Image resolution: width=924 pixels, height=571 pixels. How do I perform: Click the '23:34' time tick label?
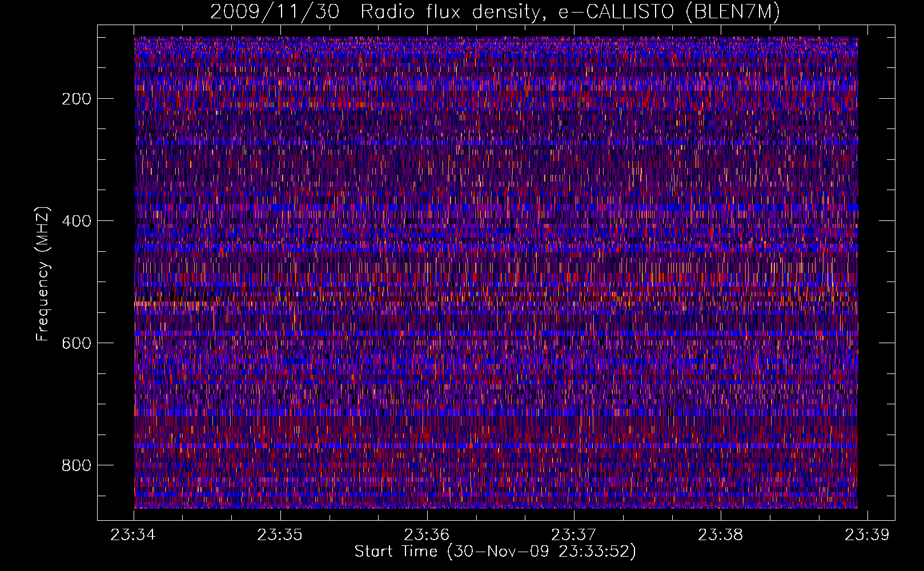(x=133, y=535)
